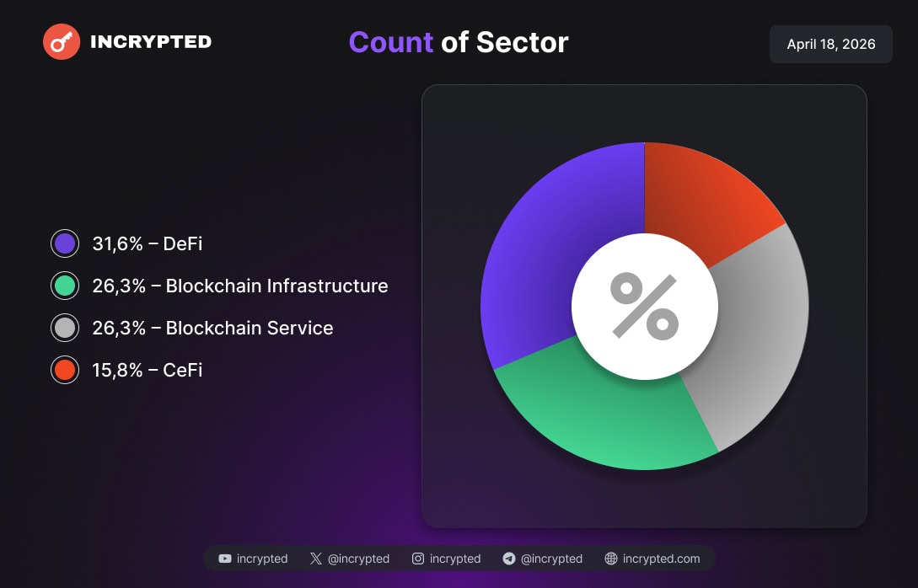Open the @incrypted X handle link
The image size is (918, 588).
pos(358,559)
